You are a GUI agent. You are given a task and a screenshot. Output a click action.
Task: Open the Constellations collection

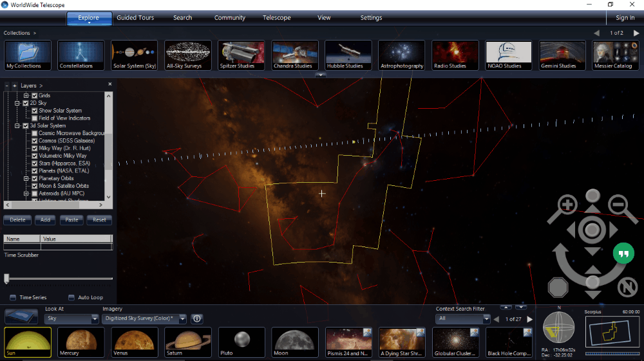coord(81,55)
